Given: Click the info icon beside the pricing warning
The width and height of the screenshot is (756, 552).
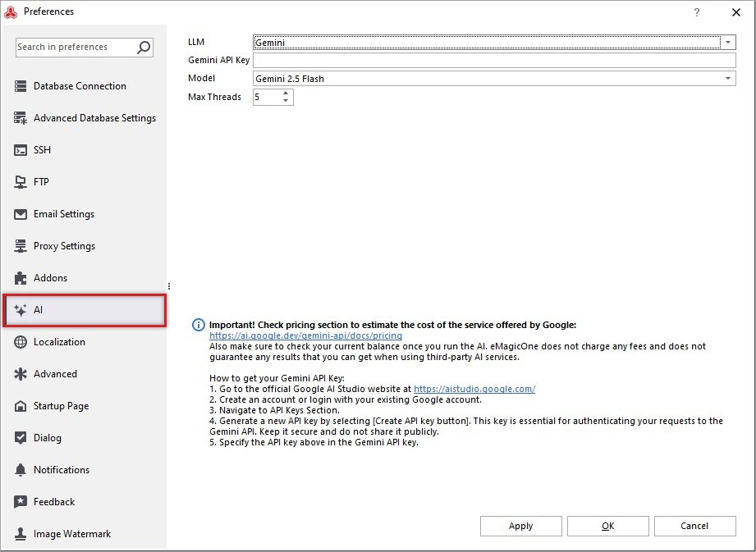Looking at the screenshot, I should pyautogui.click(x=195, y=324).
